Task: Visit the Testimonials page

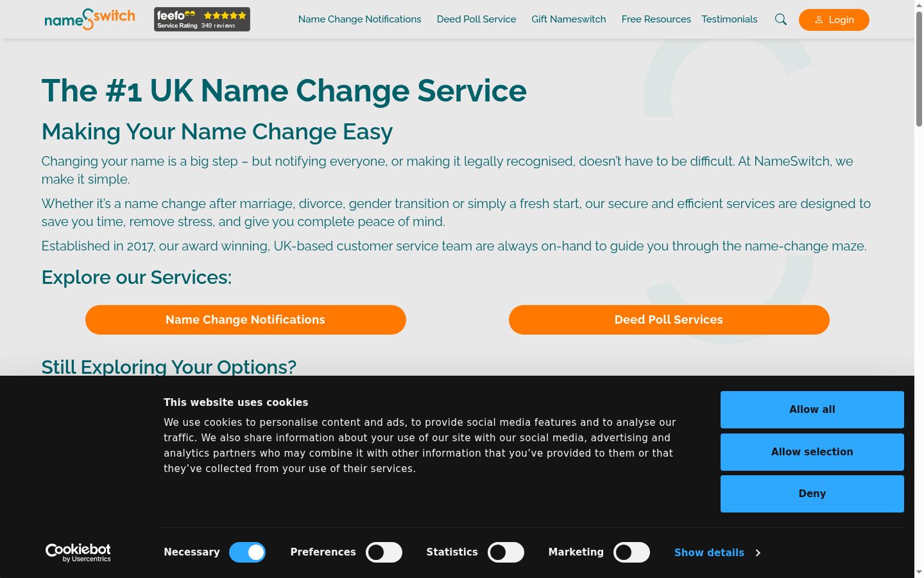Action: [x=729, y=19]
